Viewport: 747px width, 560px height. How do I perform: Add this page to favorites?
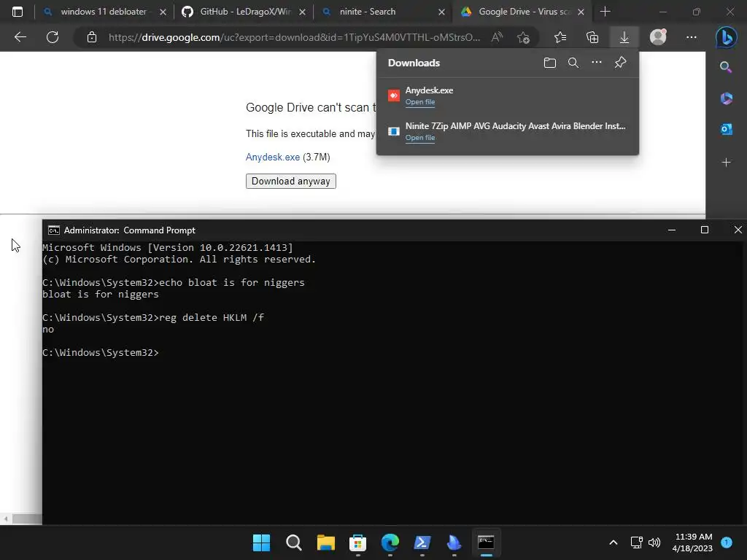click(523, 37)
